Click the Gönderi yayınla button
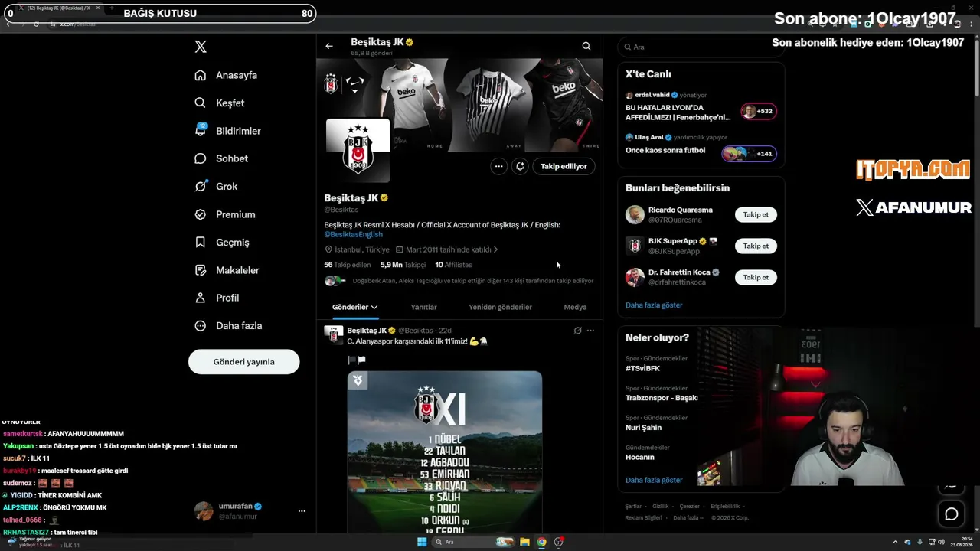The image size is (980, 551). pos(243,362)
